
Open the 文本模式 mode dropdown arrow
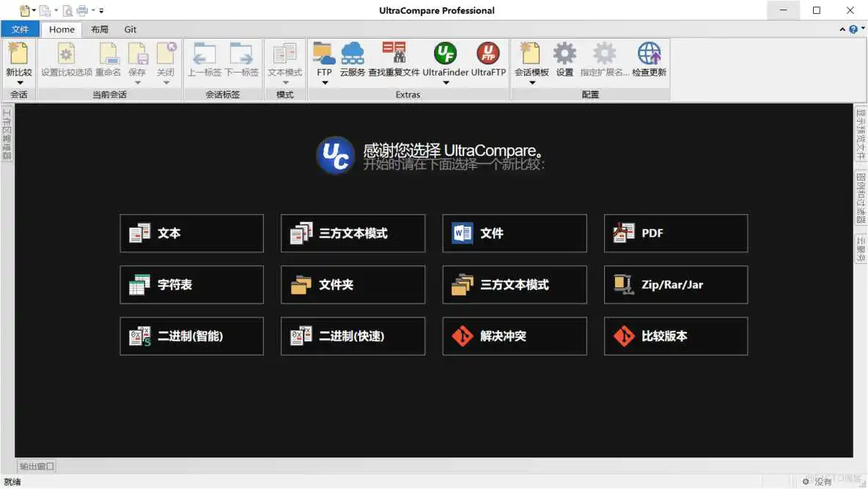[285, 81]
